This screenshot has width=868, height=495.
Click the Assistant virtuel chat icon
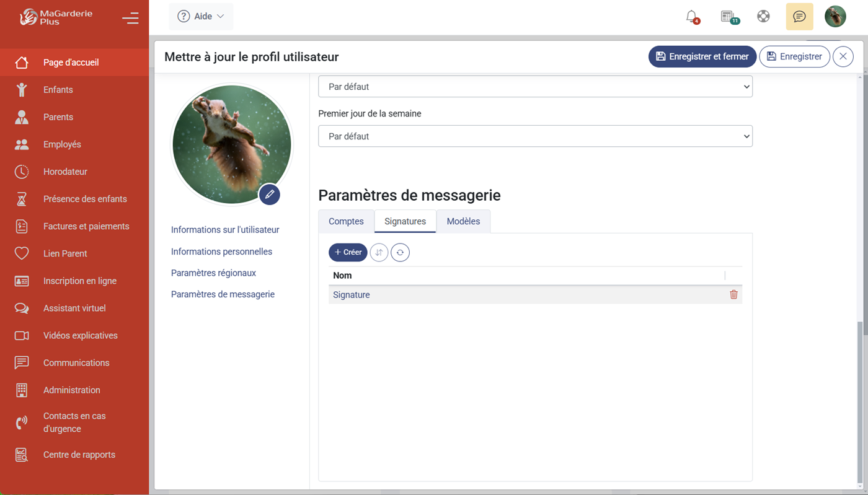[22, 308]
